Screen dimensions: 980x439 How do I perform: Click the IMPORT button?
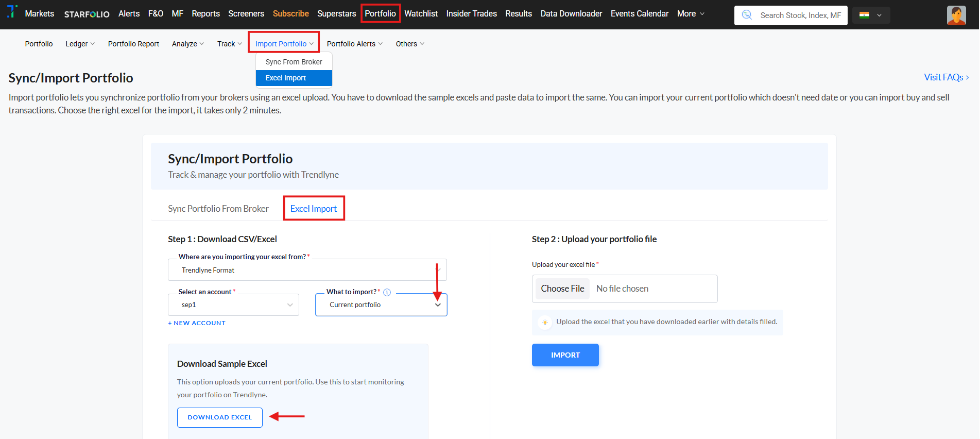565,355
